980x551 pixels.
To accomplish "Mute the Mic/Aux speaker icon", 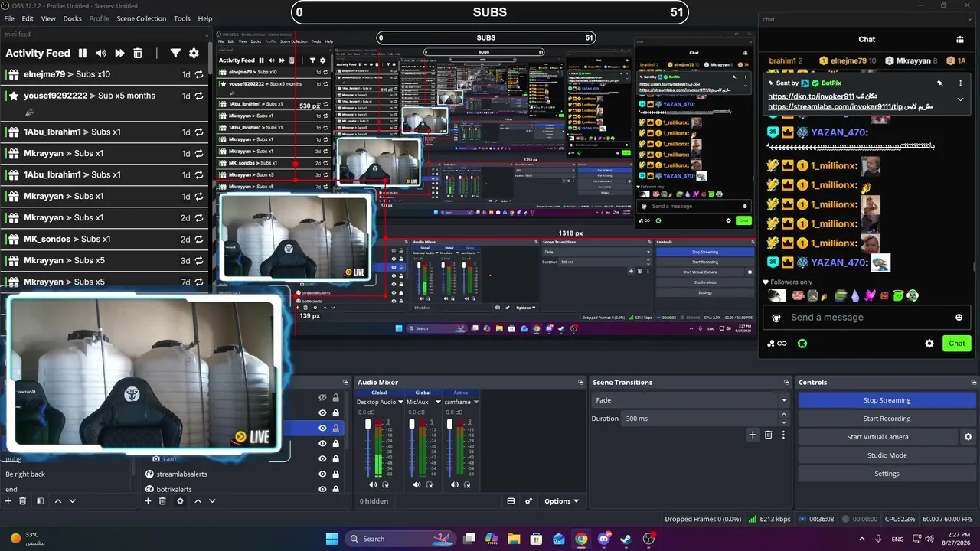I will [416, 484].
